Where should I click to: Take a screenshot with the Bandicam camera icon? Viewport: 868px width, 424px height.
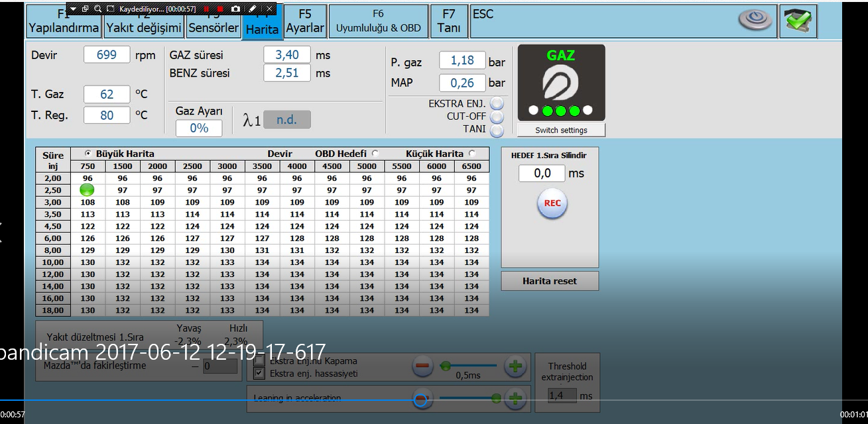point(235,9)
